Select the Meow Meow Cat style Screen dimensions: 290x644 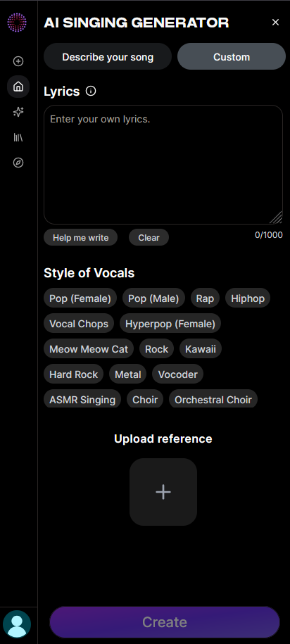point(89,349)
